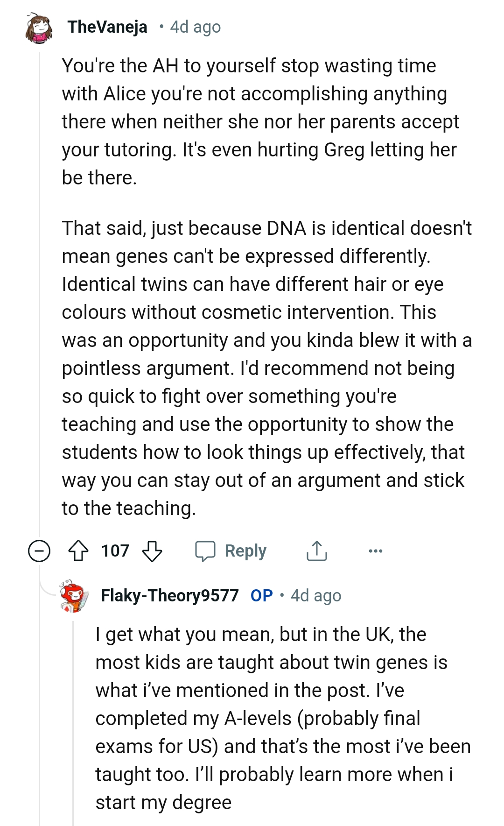
Task: Click the upvote arrow next to the 107 count
Action: [x=80, y=551]
